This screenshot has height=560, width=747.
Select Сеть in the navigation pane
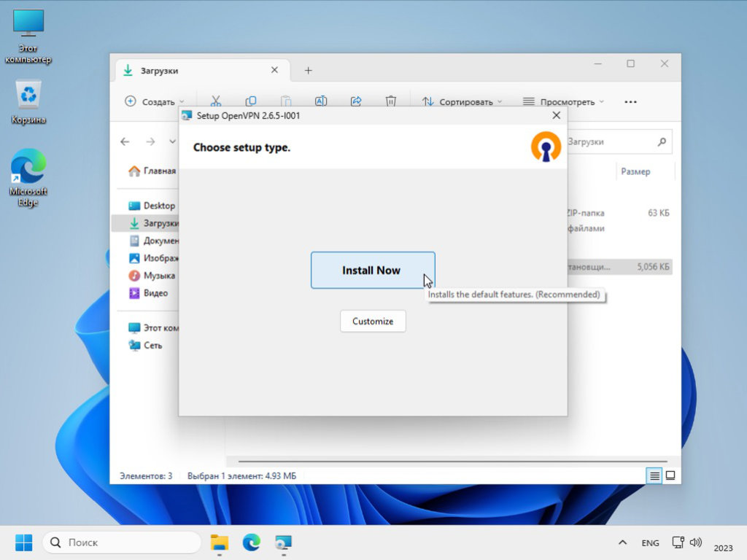(146, 345)
